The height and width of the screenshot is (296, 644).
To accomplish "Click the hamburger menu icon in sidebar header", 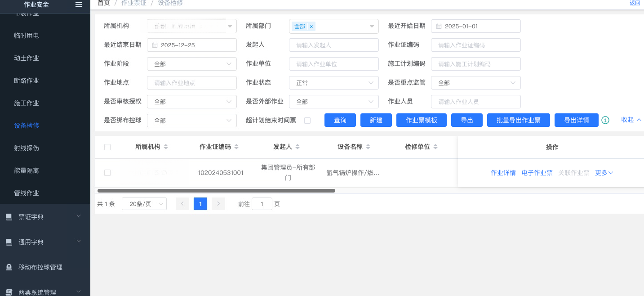I will click(79, 4).
